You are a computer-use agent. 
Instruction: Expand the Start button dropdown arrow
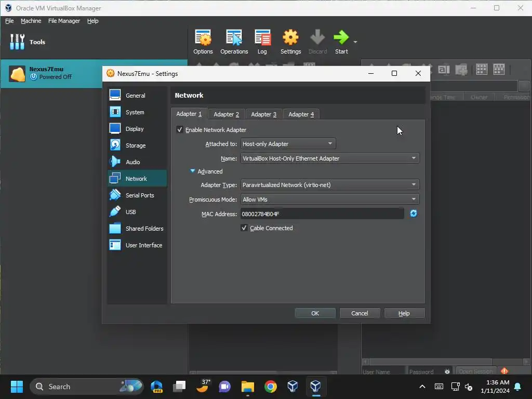coord(355,42)
